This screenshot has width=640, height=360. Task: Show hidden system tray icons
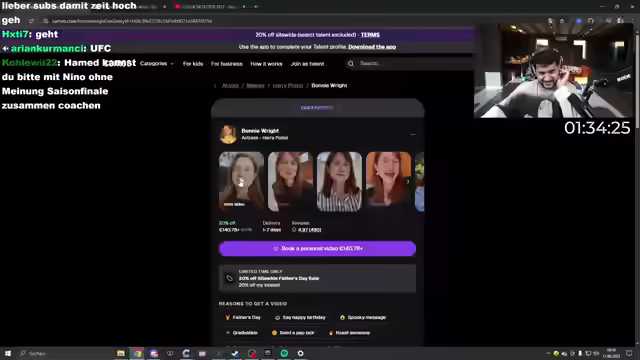tap(548, 353)
